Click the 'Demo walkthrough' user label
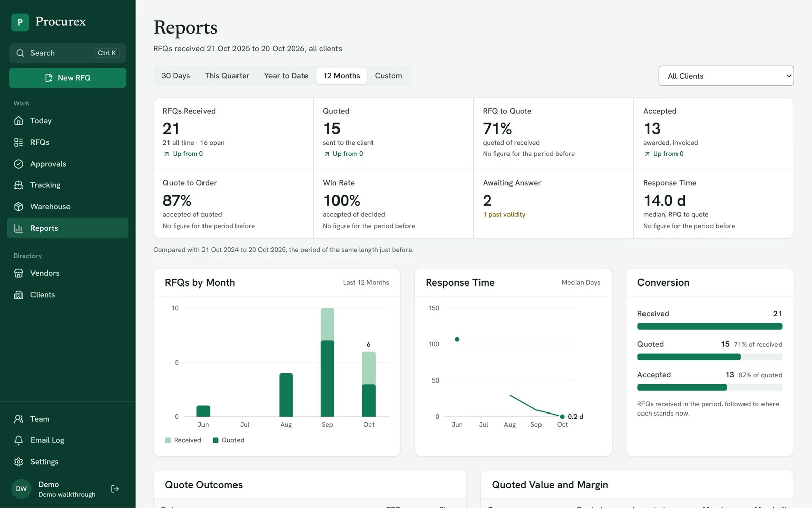812x508 pixels. click(x=67, y=495)
